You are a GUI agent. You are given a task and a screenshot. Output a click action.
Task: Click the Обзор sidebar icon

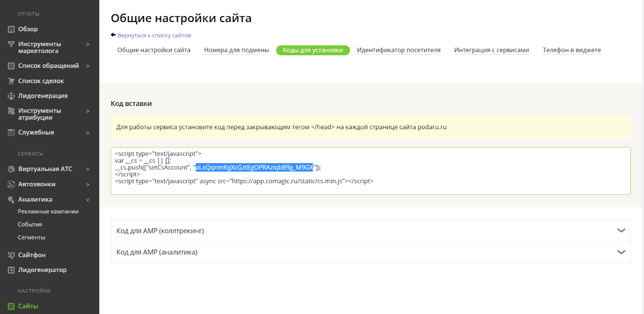coord(11,29)
